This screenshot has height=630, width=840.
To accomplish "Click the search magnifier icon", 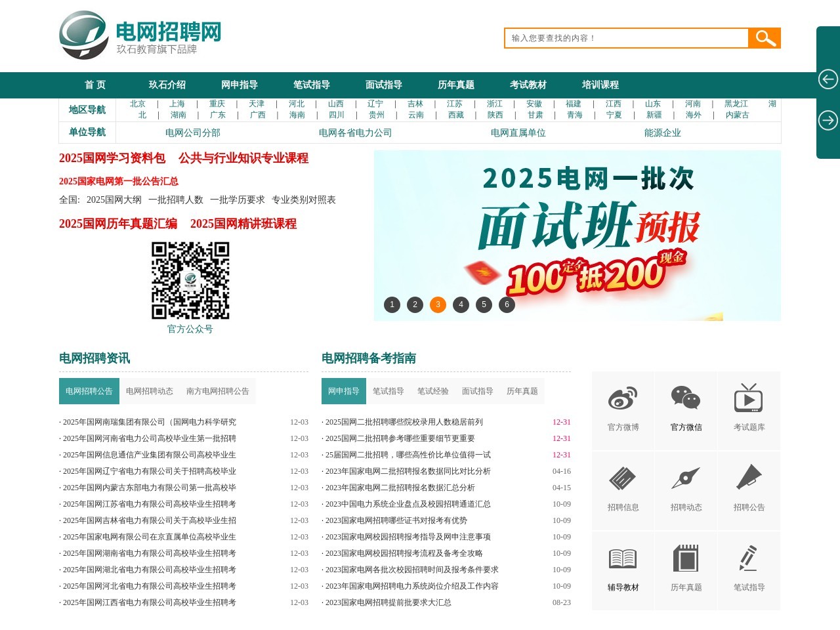I will click(764, 38).
